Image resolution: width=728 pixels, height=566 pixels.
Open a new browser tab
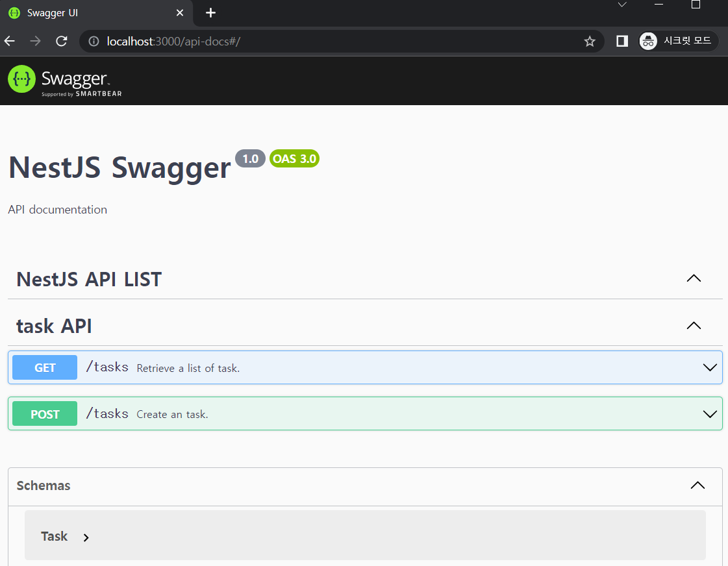(x=211, y=13)
